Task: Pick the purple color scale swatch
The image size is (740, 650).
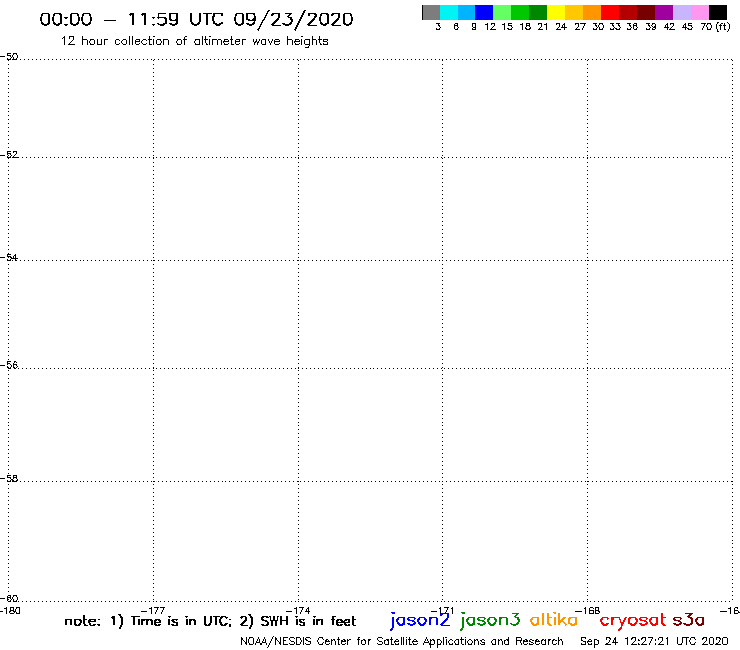Action: [x=664, y=12]
